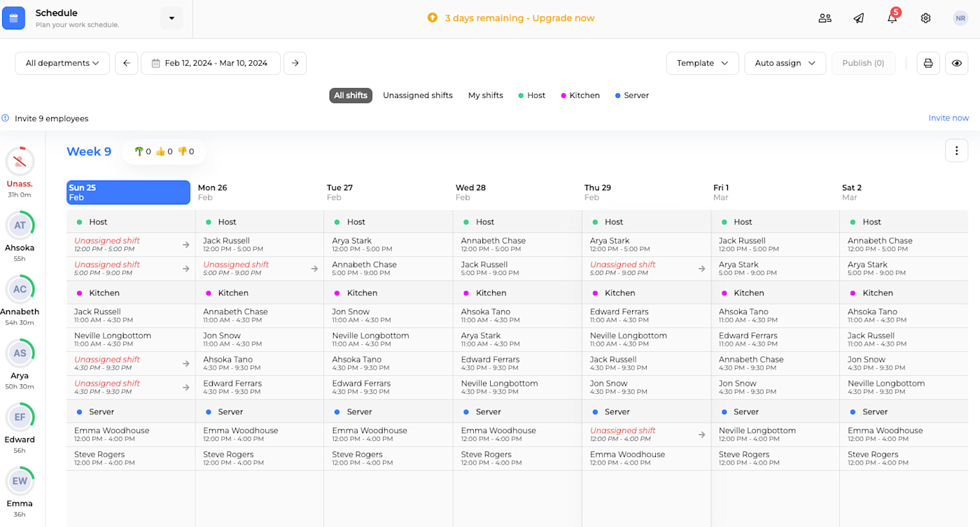Switch to My shifts tab
980x527 pixels.
486,95
